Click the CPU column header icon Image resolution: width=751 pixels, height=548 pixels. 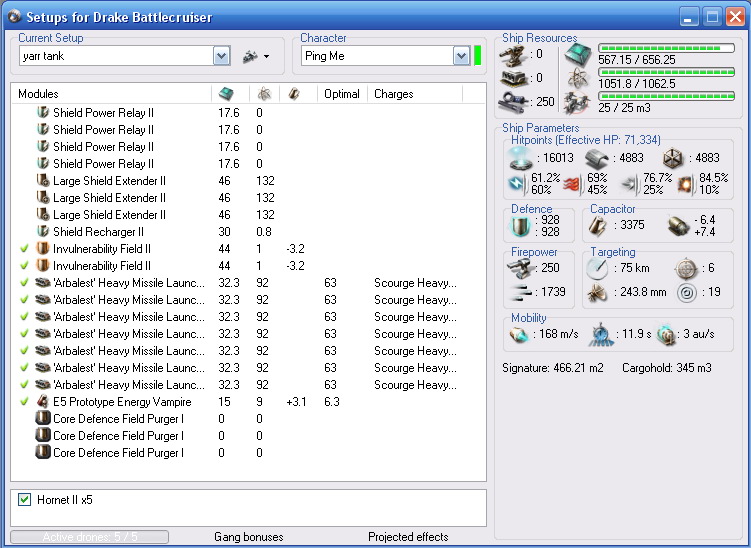[227, 94]
